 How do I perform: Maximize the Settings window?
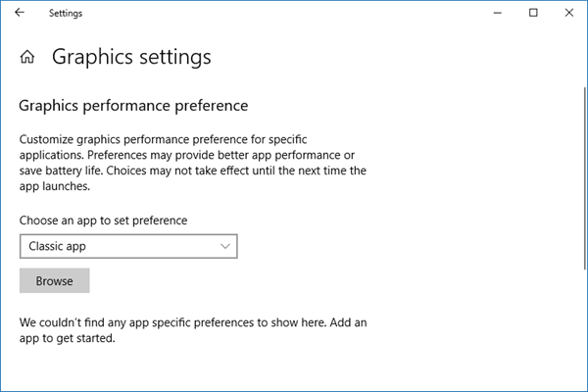coord(534,13)
